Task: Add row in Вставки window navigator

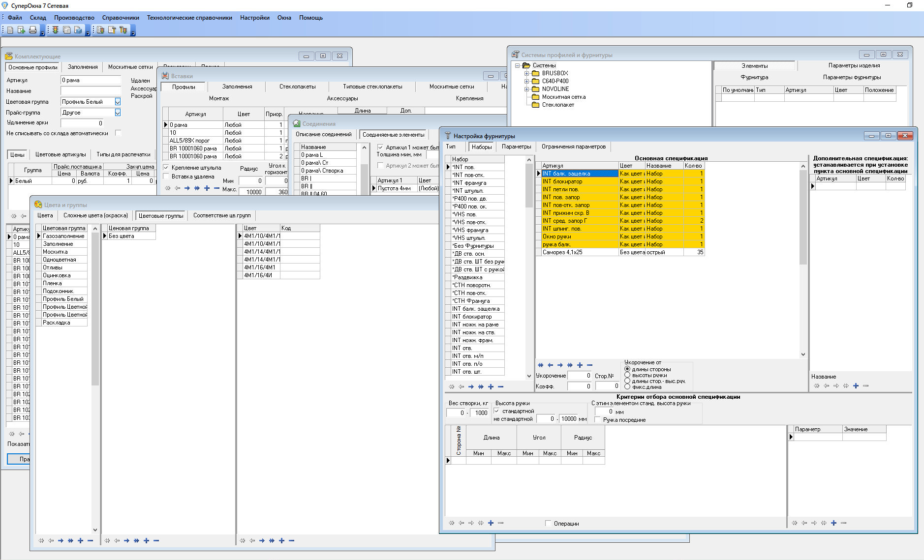Action: [x=207, y=188]
